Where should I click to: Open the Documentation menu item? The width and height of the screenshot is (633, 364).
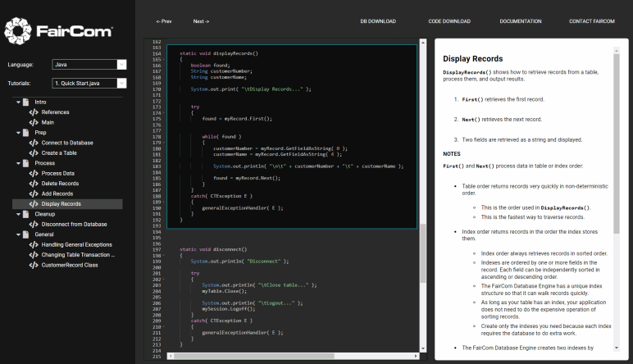[x=521, y=21]
